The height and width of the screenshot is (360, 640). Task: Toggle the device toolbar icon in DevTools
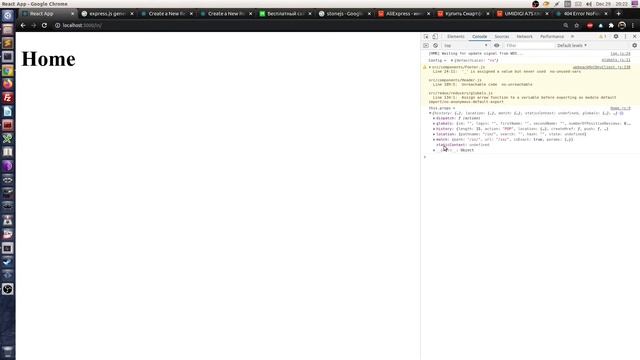coord(435,36)
